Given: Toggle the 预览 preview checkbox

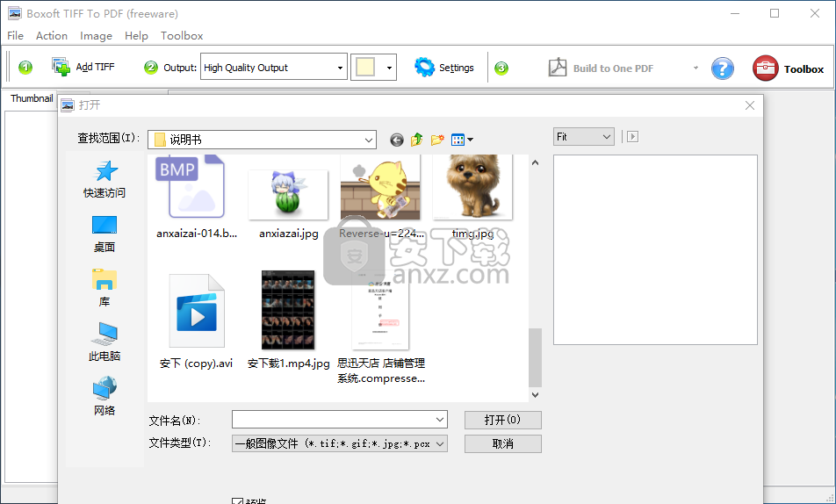Looking at the screenshot, I should 238,501.
